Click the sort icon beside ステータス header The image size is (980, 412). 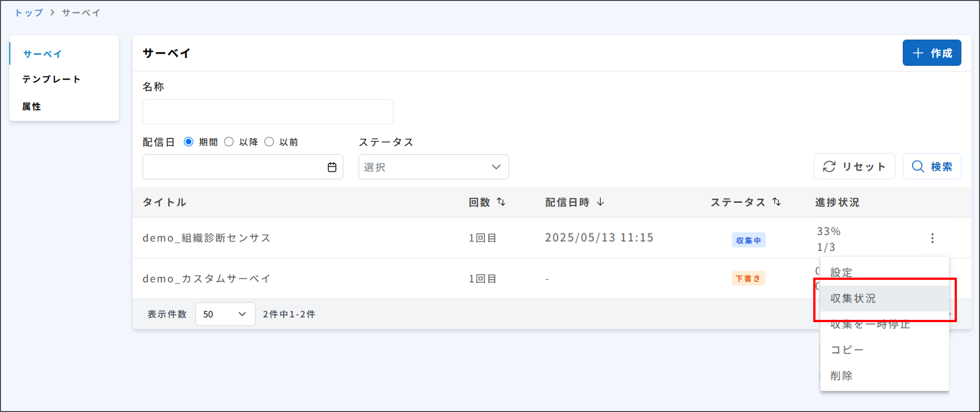point(777,202)
